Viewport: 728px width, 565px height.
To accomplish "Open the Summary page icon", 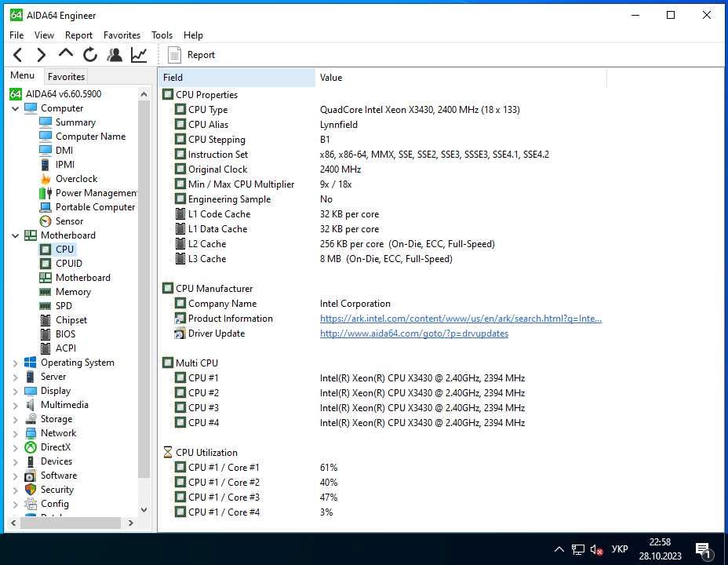I will pos(45,122).
